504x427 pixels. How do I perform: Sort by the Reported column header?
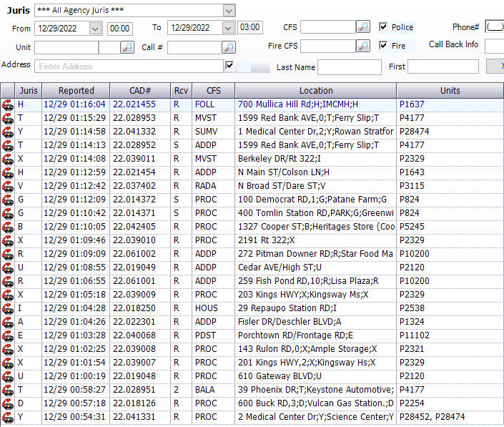(76, 91)
